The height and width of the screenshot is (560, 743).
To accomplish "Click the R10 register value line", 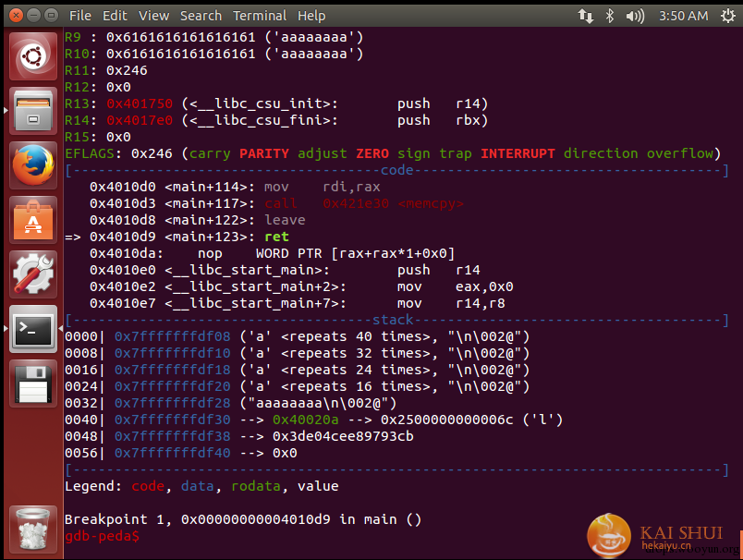I will [213, 54].
